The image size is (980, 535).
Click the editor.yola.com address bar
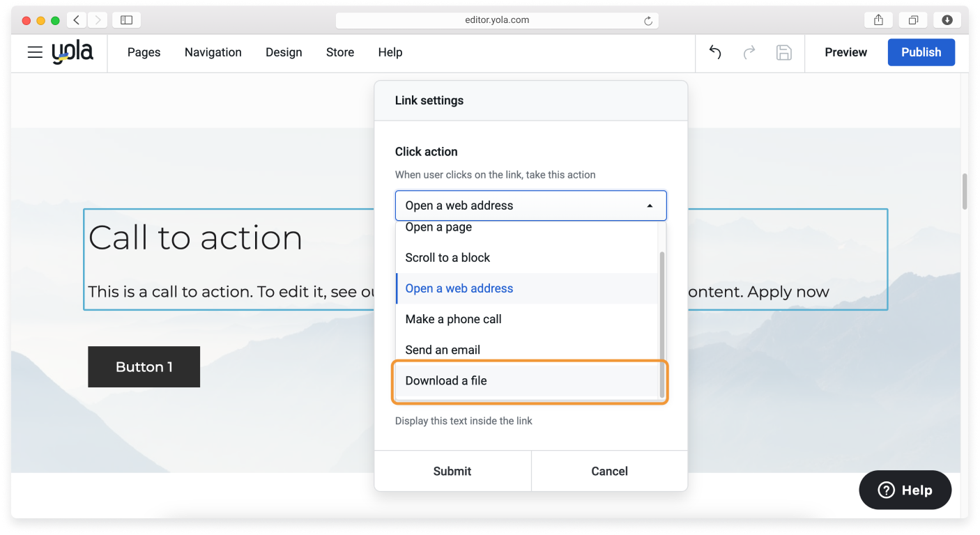click(496, 20)
